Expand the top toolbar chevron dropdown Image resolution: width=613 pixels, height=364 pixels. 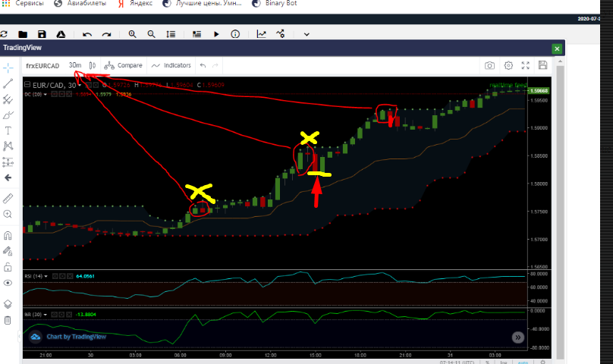[x=306, y=34]
